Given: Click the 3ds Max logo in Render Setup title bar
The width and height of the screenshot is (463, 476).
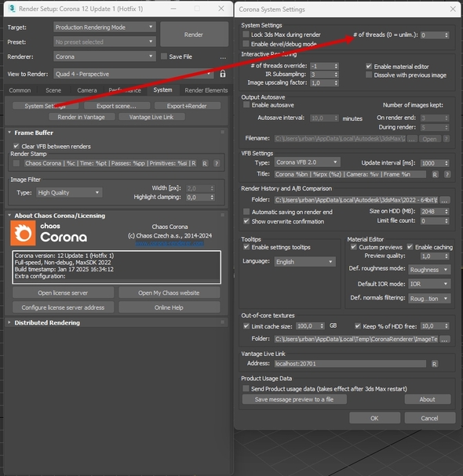Looking at the screenshot, I should [x=12, y=9].
